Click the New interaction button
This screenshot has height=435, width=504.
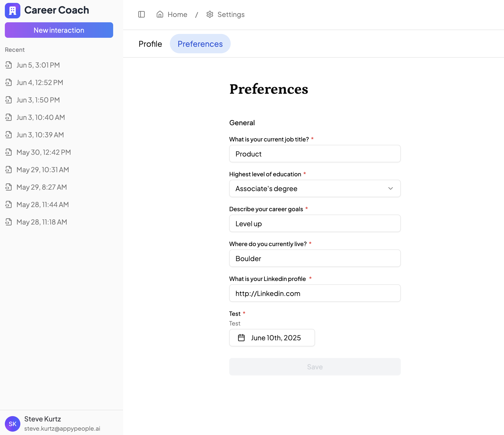tap(59, 30)
